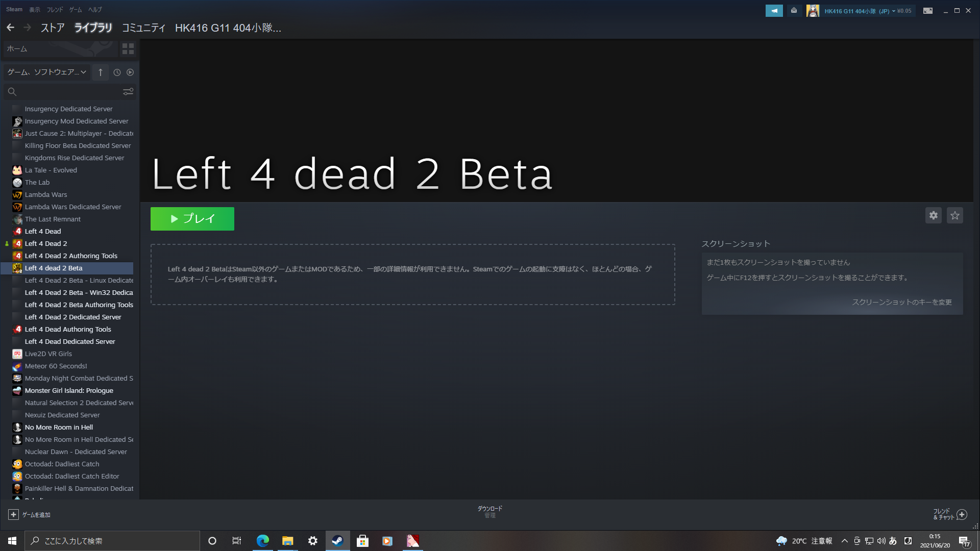980x551 pixels.
Task: Toggle sort by recent activity clock
Action: click(x=117, y=72)
